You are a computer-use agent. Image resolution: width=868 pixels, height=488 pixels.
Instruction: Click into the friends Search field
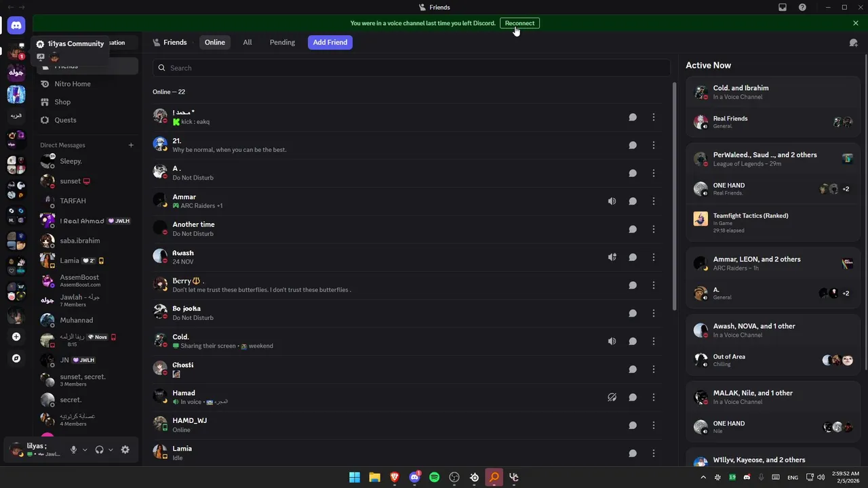click(412, 68)
